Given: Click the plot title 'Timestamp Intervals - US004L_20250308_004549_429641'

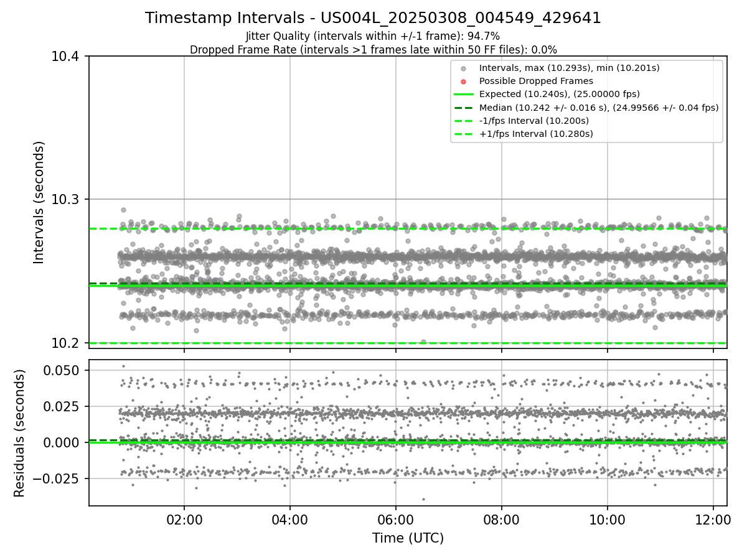Looking at the screenshot, I should (x=373, y=18).
